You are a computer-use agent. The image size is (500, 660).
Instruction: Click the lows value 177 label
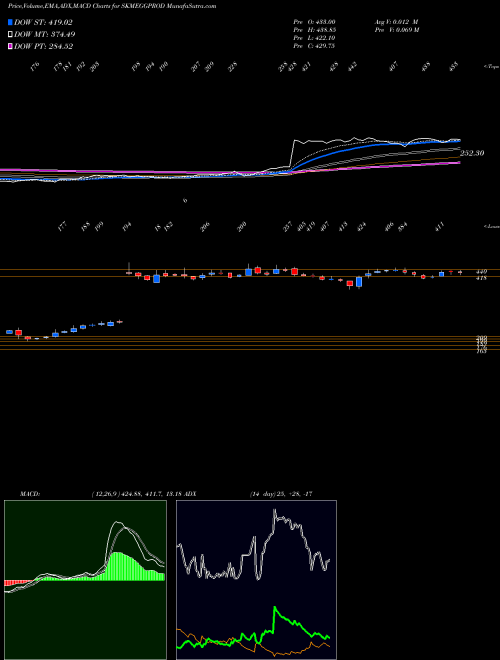[62, 227]
